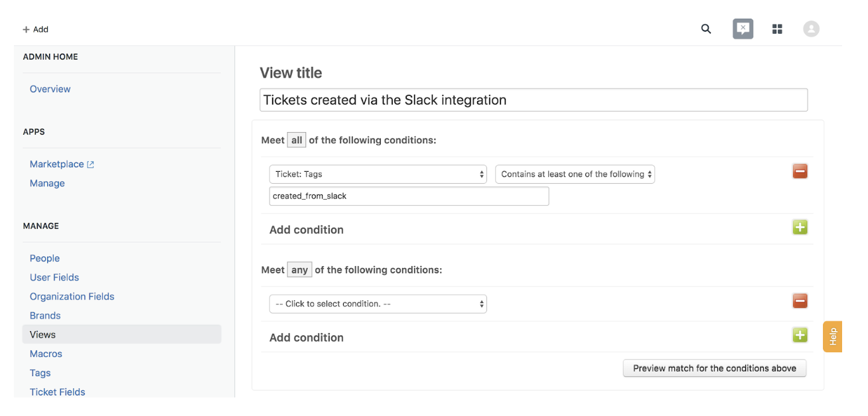Add condition under 'Meet any' section
The width and height of the screenshot is (868, 416).
click(800, 335)
